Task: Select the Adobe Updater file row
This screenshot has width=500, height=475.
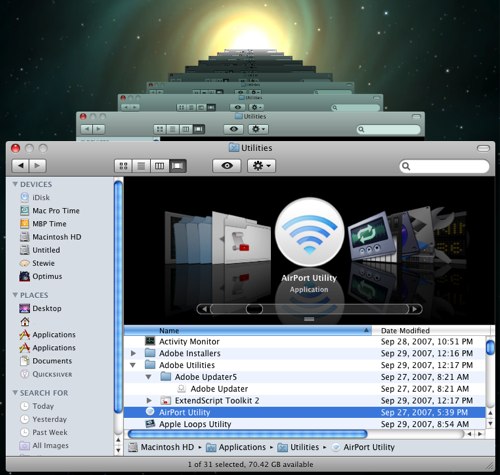Action: tap(305, 389)
